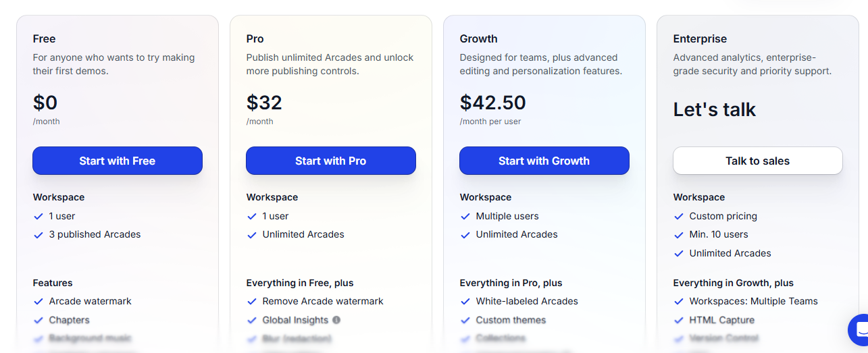
Task: Click the checkmark beside Remove Arcade watermark
Action: tap(252, 302)
